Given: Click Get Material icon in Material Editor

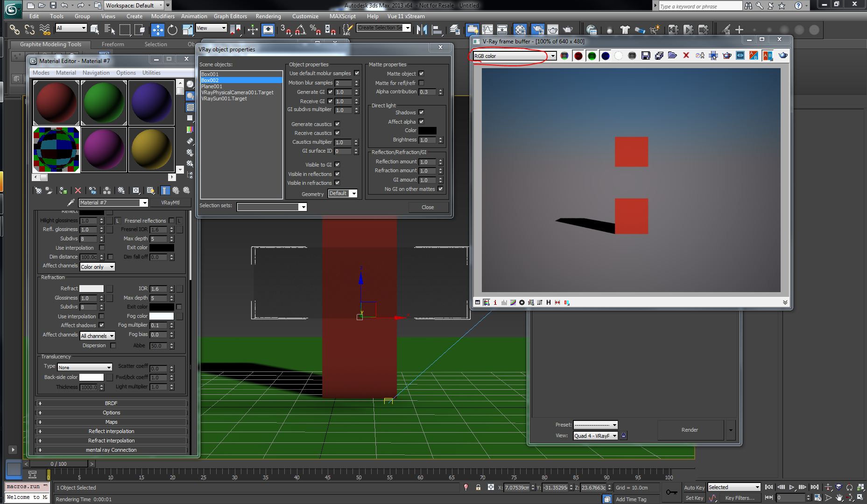Looking at the screenshot, I should pos(38,190).
